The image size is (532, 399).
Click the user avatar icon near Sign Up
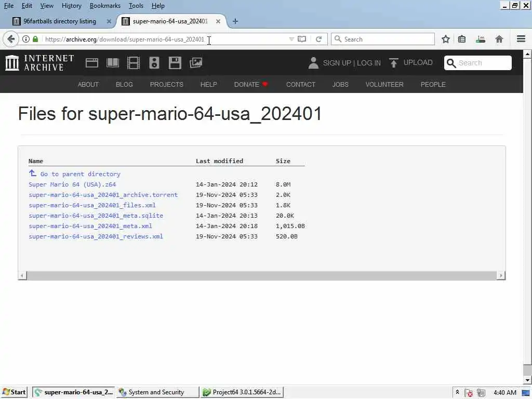(x=313, y=63)
